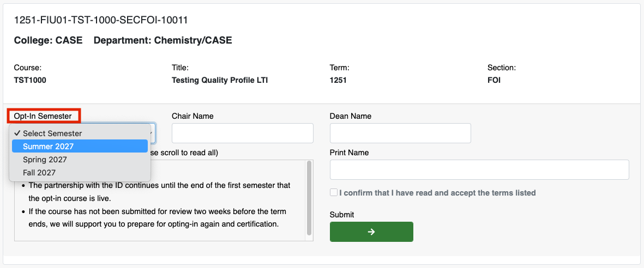
Task: Choose Summer 2027 from the semester list
Action: 80,146
